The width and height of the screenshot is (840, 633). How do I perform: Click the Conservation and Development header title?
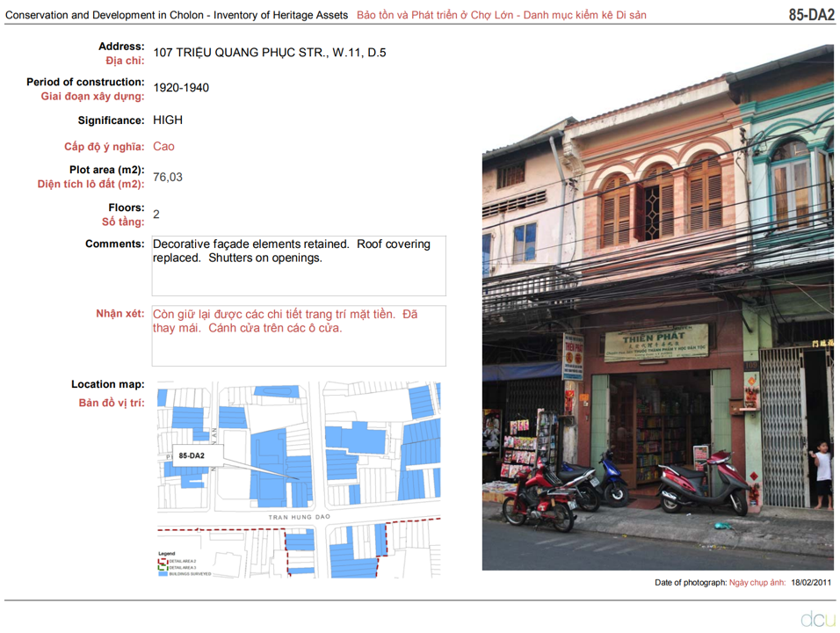pyautogui.click(x=177, y=16)
